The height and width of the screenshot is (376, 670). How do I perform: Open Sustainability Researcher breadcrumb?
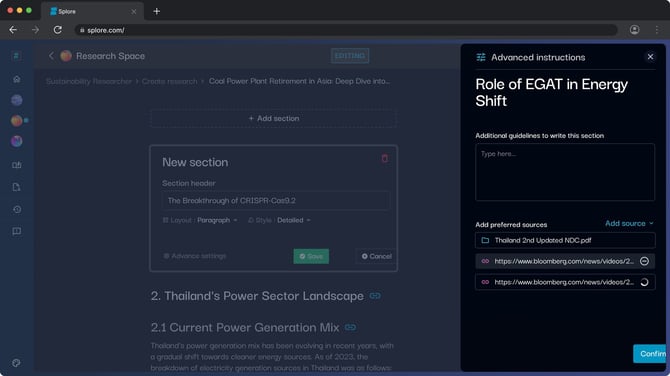click(x=89, y=81)
